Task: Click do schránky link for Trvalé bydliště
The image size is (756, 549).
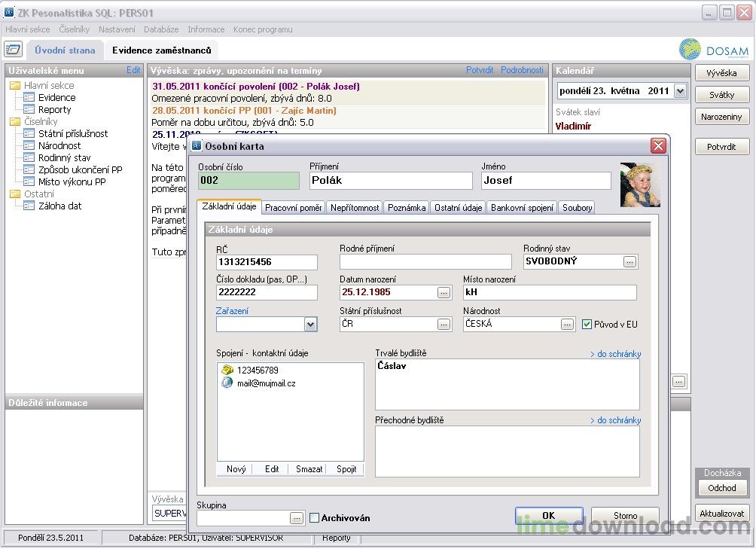Action: click(615, 354)
